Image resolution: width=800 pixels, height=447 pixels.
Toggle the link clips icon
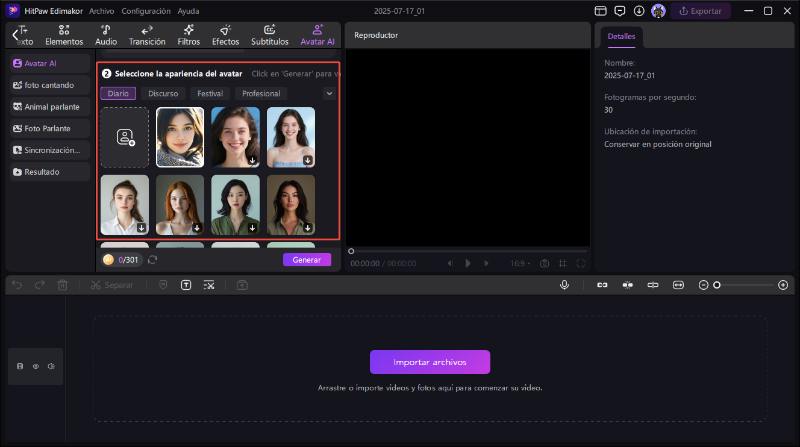602,285
